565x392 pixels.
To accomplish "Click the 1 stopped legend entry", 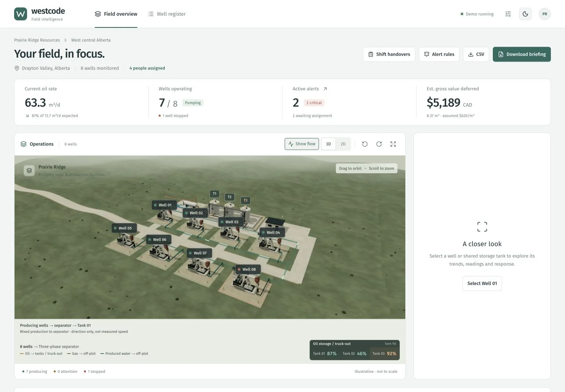I will click(95, 372).
